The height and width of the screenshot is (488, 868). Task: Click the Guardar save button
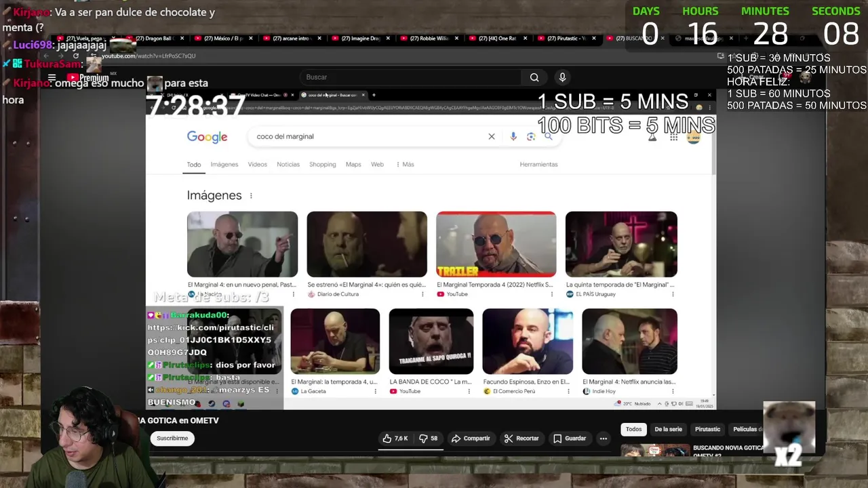coord(570,439)
